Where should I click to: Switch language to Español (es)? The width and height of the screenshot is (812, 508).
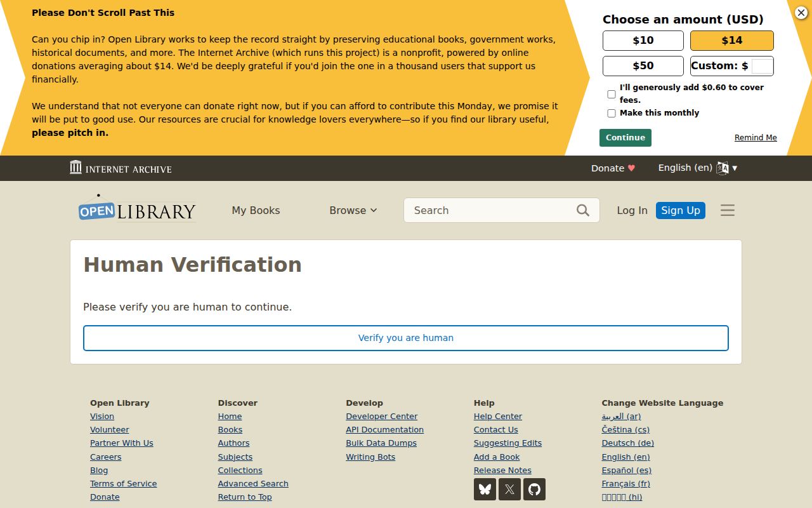pos(627,471)
